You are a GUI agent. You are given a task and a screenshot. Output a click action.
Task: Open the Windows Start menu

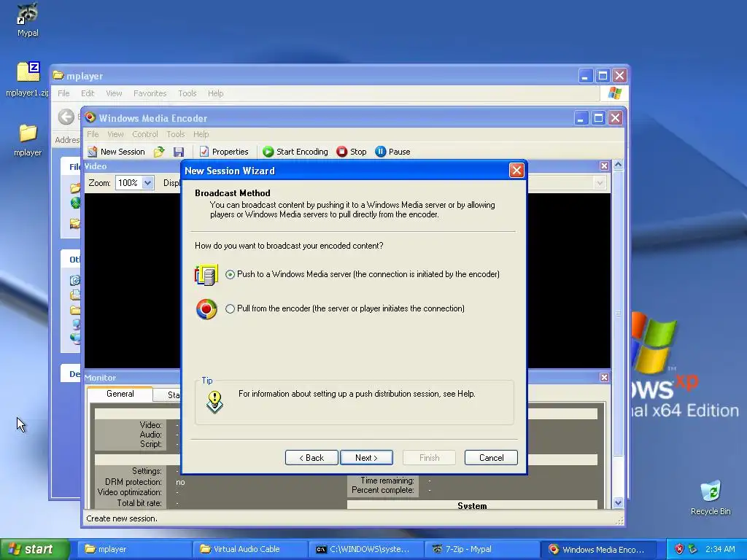click(34, 550)
